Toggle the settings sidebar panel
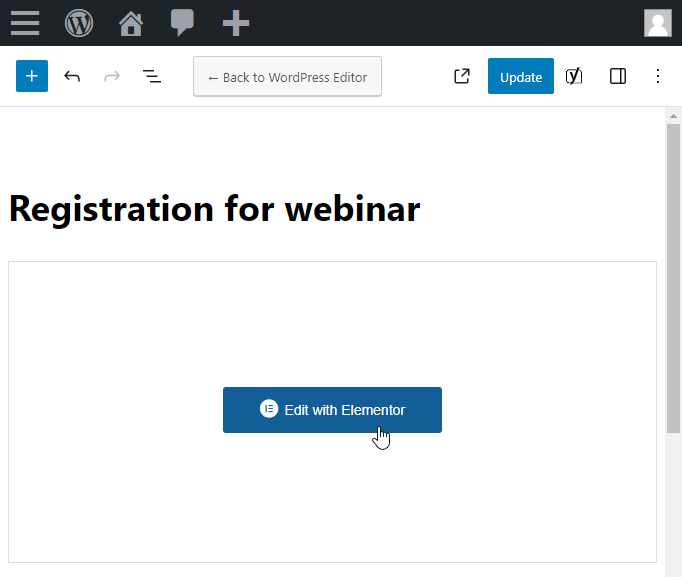 click(x=618, y=76)
